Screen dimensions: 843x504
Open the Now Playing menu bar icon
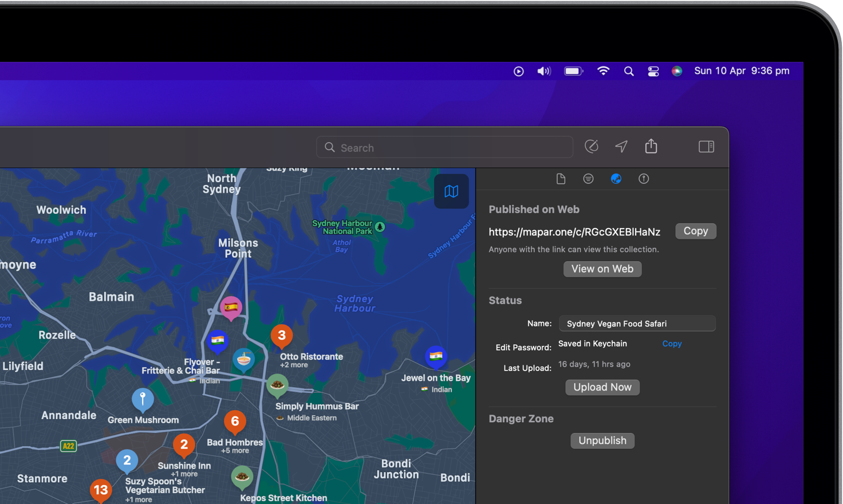point(518,72)
